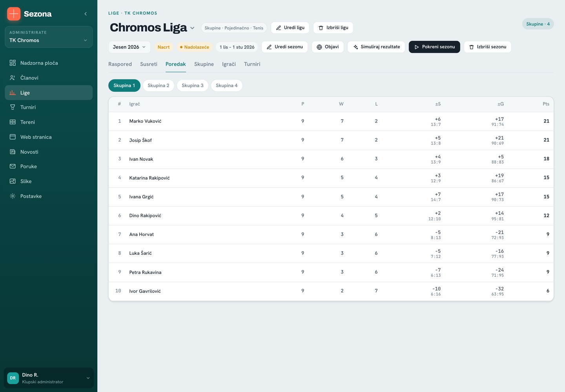Click the Nadolazeće status badge

(195, 47)
